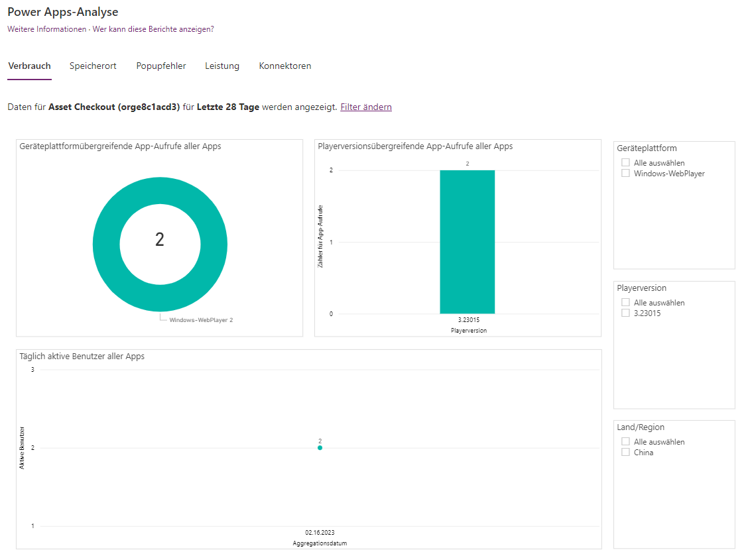
Task: Open the Popupfehler tab
Action: (x=161, y=66)
